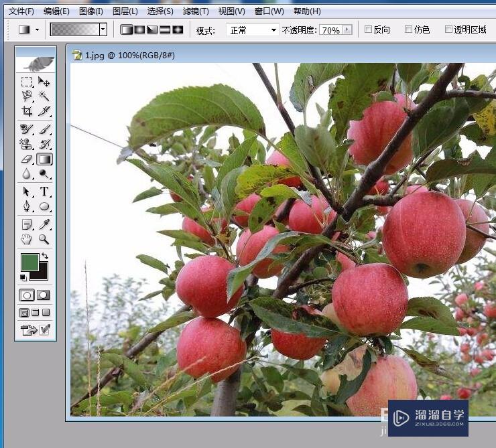
Task: Click the black background color swatch
Action: (x=43, y=275)
